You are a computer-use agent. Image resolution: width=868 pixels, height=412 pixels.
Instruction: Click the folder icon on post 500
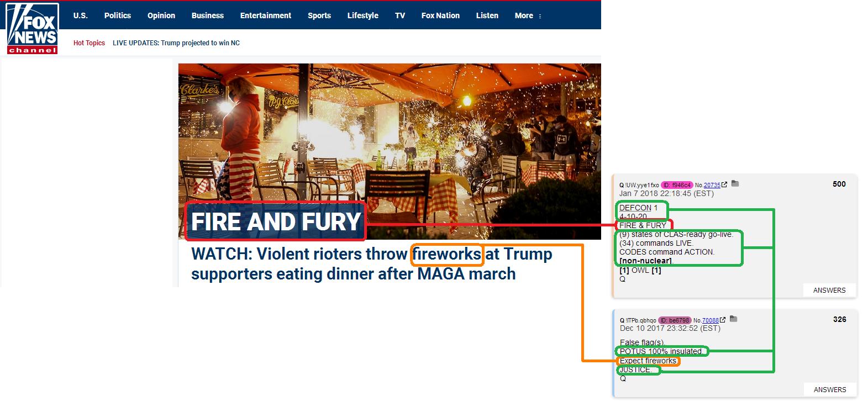tap(735, 184)
